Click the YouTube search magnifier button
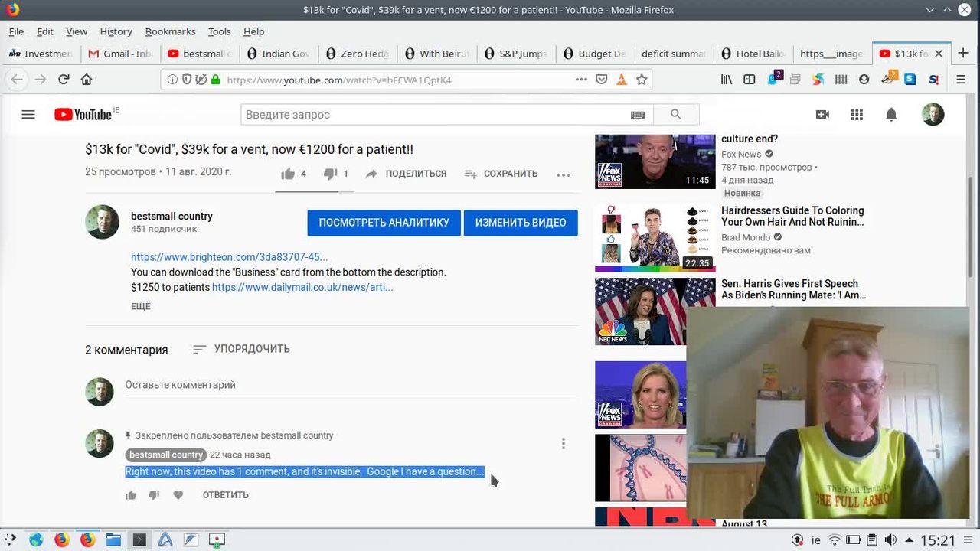This screenshot has height=551, width=980. pyautogui.click(x=675, y=115)
